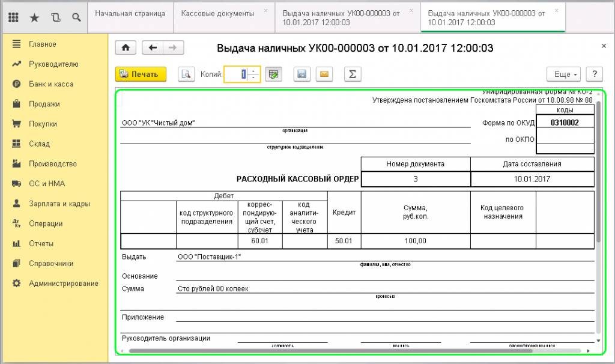Click the Производство factory icon
Screen dimensions: 615x364
(x=16, y=163)
